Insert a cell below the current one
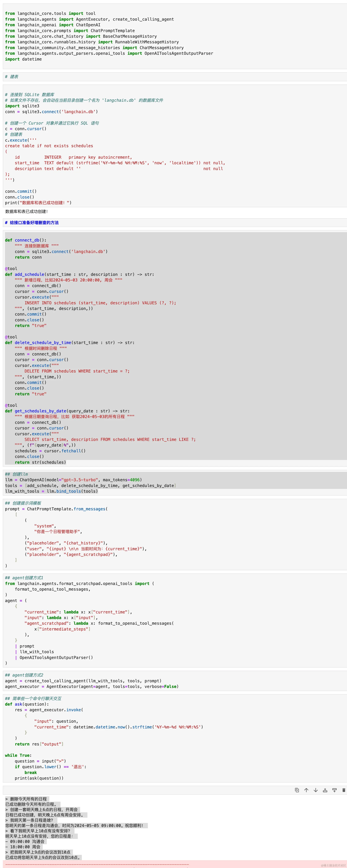Screen dimensions: 347x868 click(334, 790)
